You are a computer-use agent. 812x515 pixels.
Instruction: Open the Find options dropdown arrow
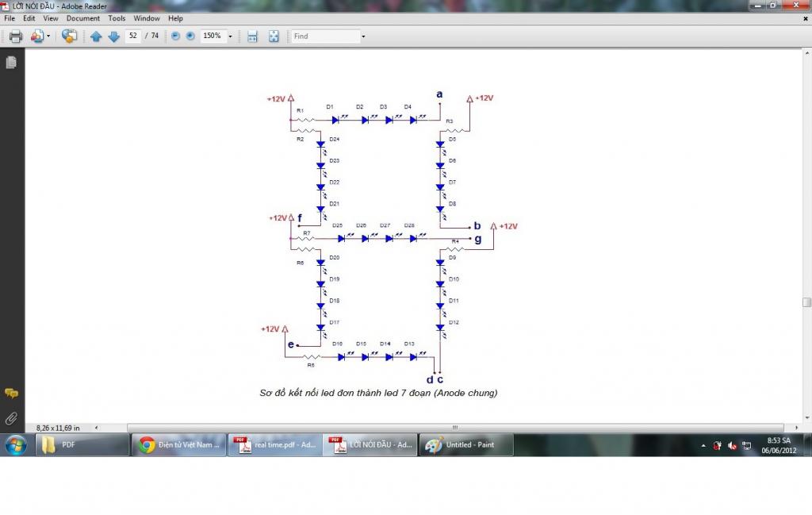click(363, 37)
